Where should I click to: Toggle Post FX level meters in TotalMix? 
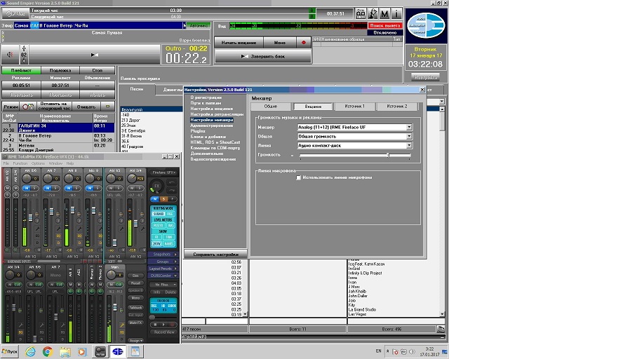pos(158,225)
